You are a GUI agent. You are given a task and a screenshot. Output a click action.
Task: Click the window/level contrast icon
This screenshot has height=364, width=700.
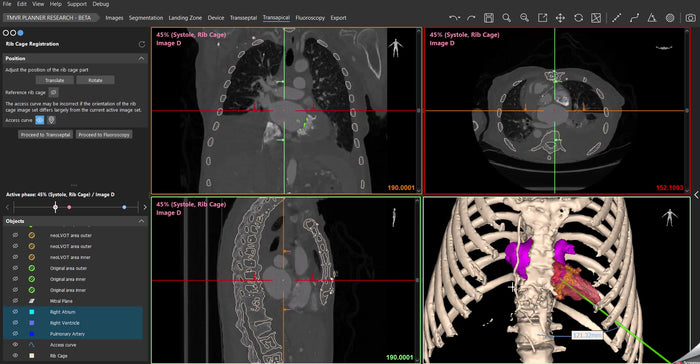point(596,18)
